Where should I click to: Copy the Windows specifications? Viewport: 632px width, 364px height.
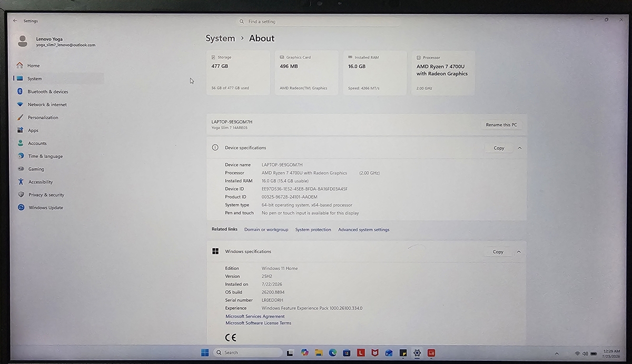coord(498,252)
